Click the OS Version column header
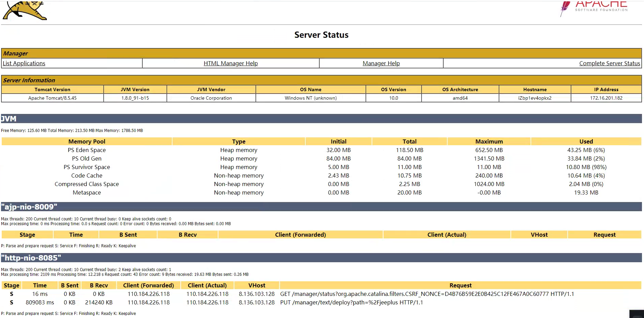Image resolution: width=644 pixels, height=318 pixels. [394, 89]
